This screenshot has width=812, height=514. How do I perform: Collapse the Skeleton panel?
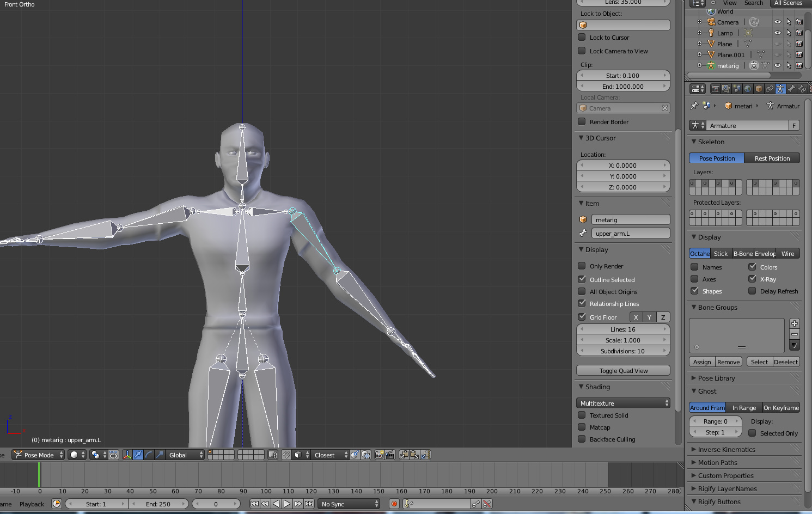point(694,142)
